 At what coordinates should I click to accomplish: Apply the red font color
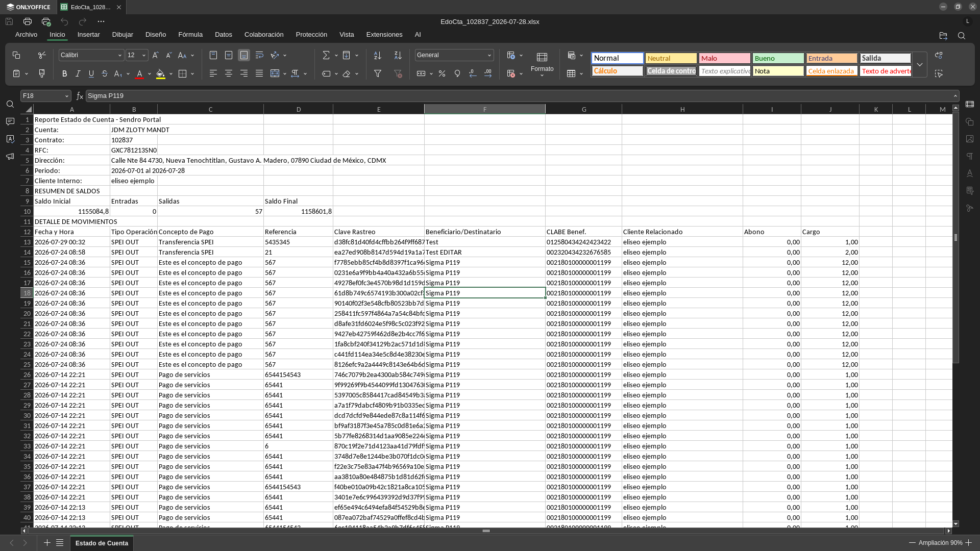[139, 73]
